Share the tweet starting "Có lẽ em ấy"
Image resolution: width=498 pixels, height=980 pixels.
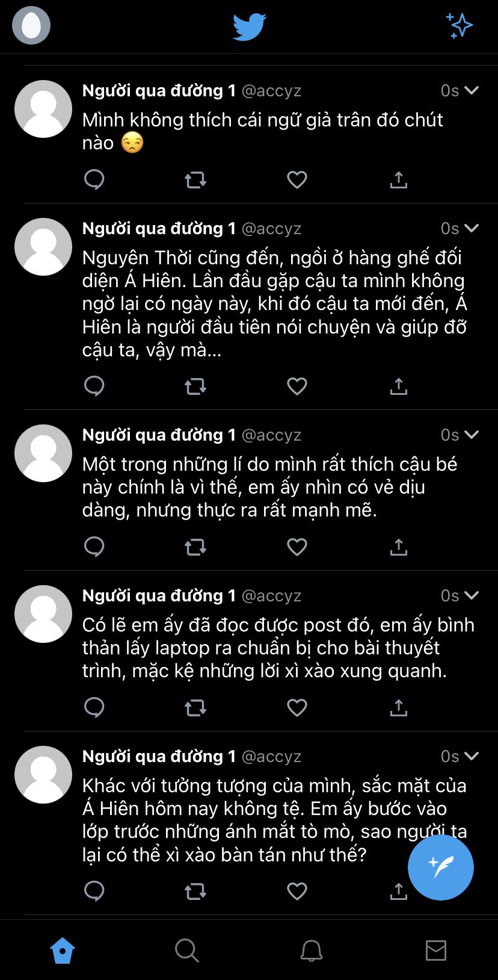coord(399,707)
